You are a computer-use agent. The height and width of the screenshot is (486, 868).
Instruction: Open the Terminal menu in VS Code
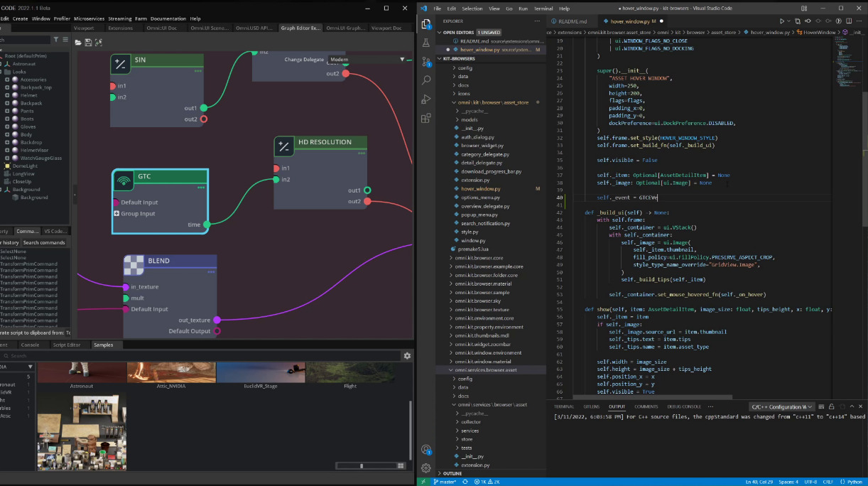[543, 9]
